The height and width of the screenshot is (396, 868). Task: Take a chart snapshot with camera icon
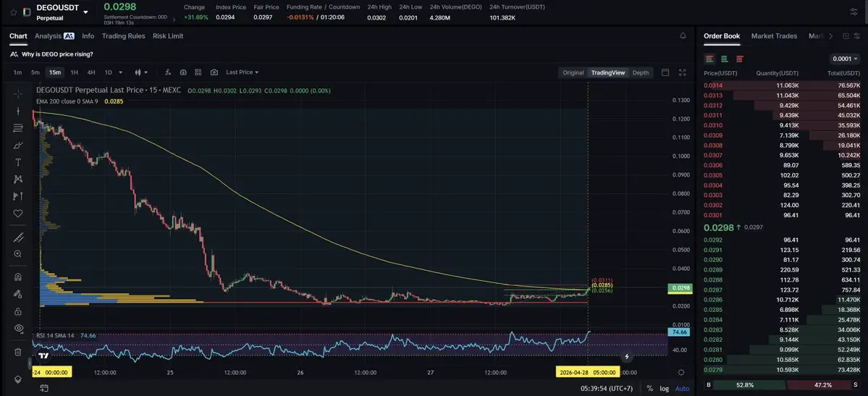pyautogui.click(x=214, y=72)
